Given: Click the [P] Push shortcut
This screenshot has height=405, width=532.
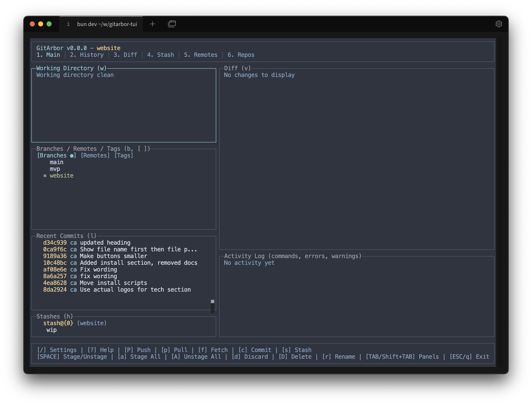Looking at the screenshot, I should (x=137, y=350).
